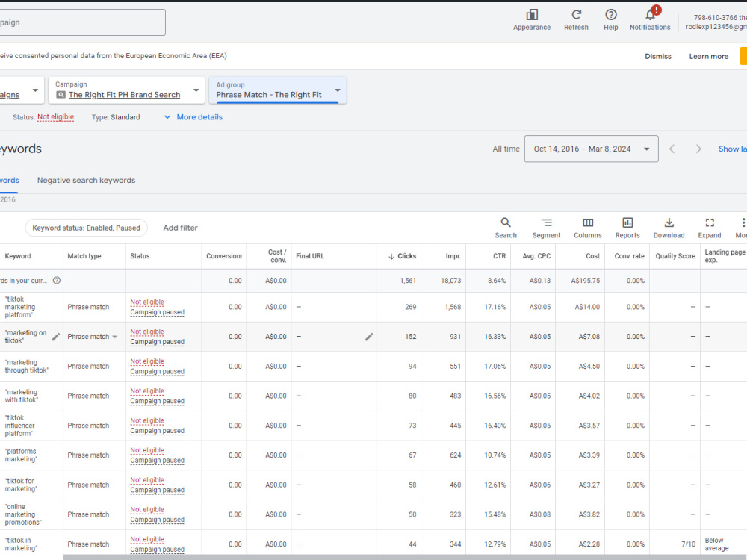Open the date range picker
Viewport: 747px width, 560px height.
pos(591,149)
